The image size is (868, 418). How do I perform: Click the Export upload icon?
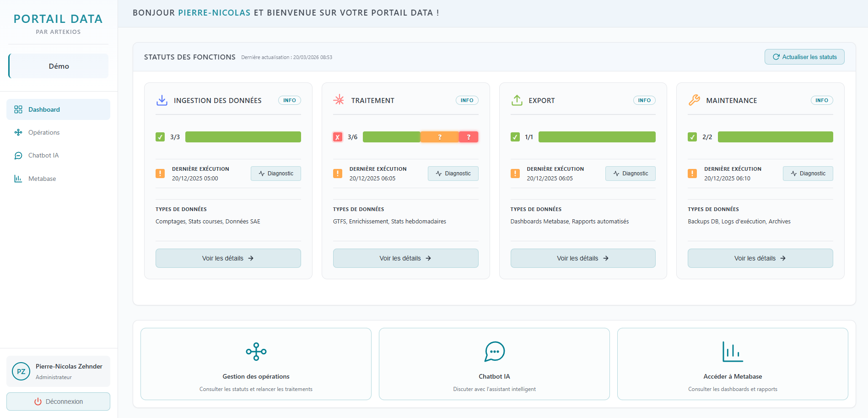[517, 100]
